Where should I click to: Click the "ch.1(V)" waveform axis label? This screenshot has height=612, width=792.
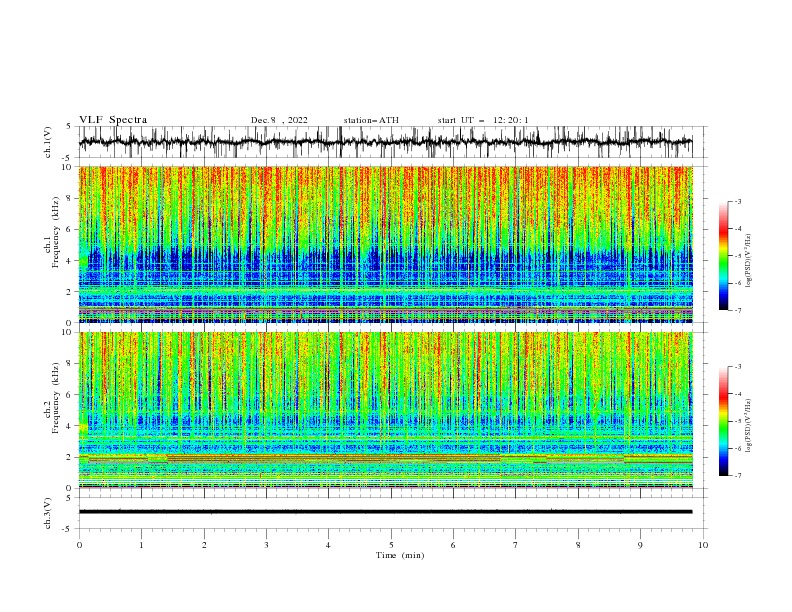pos(48,142)
